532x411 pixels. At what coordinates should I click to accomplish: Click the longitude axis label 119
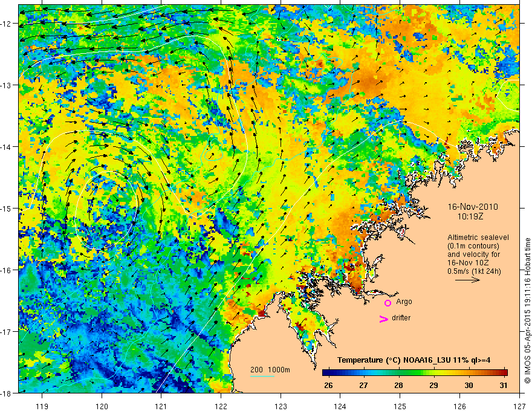[x=42, y=406]
